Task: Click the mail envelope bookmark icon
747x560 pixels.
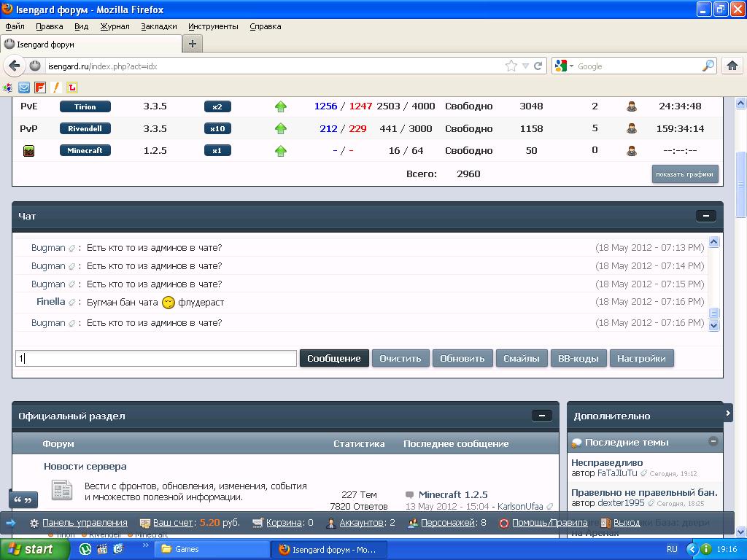Action: coord(24,87)
